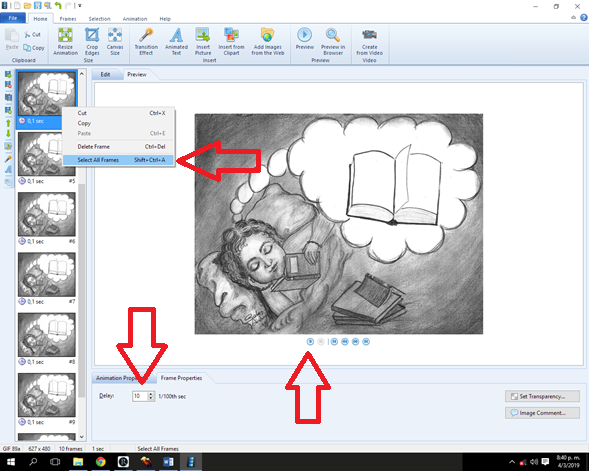Select the Crop Edges tool
Viewport: 589px width, 471px height.
click(x=92, y=42)
